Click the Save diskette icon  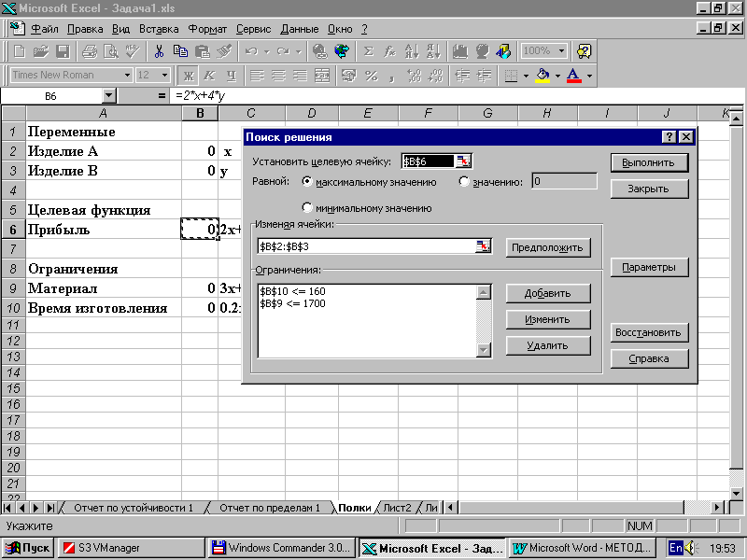coord(63,51)
